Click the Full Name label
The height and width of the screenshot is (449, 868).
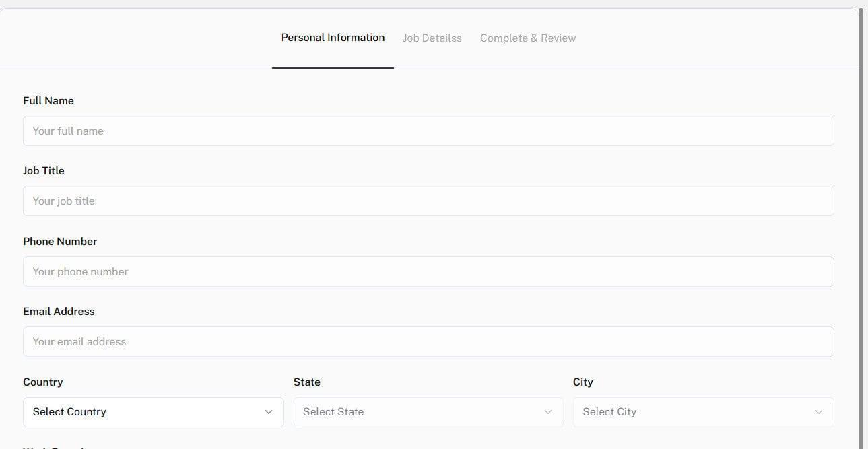(48, 101)
